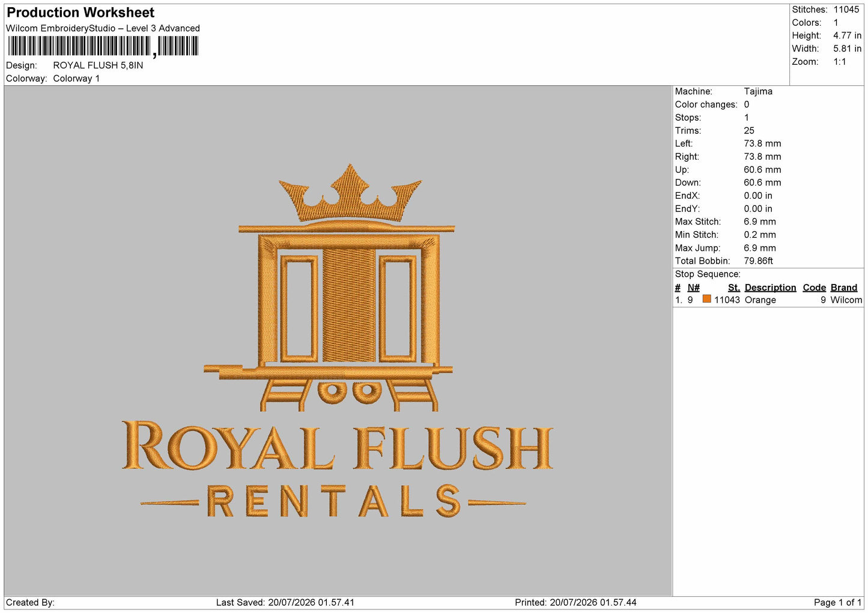Click the Right value 73.8 mm

click(762, 157)
